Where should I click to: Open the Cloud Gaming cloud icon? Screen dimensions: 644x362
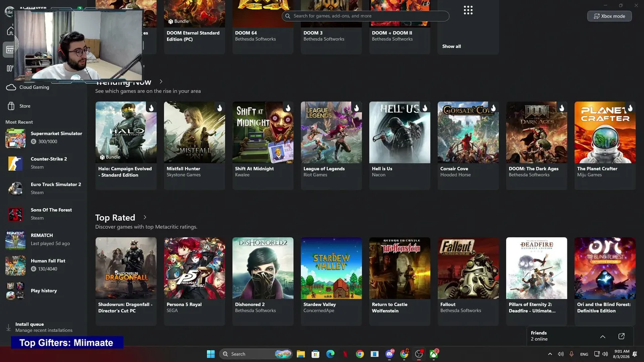coord(11,87)
